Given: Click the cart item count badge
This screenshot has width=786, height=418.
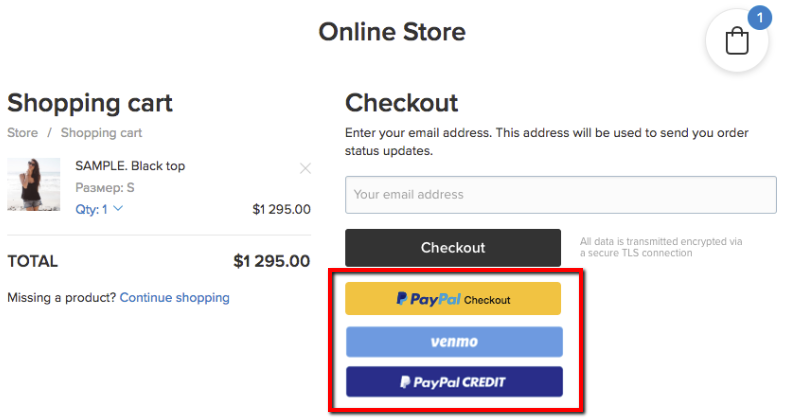Looking at the screenshot, I should 759,18.
